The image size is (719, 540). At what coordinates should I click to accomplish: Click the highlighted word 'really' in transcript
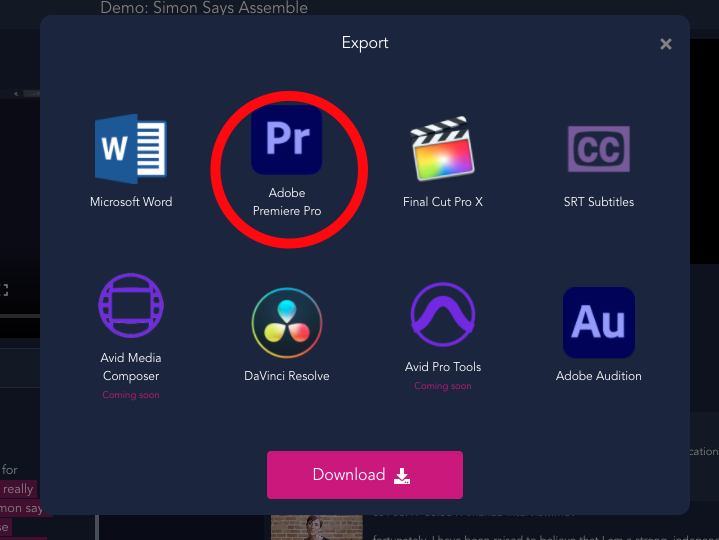pos(18,489)
